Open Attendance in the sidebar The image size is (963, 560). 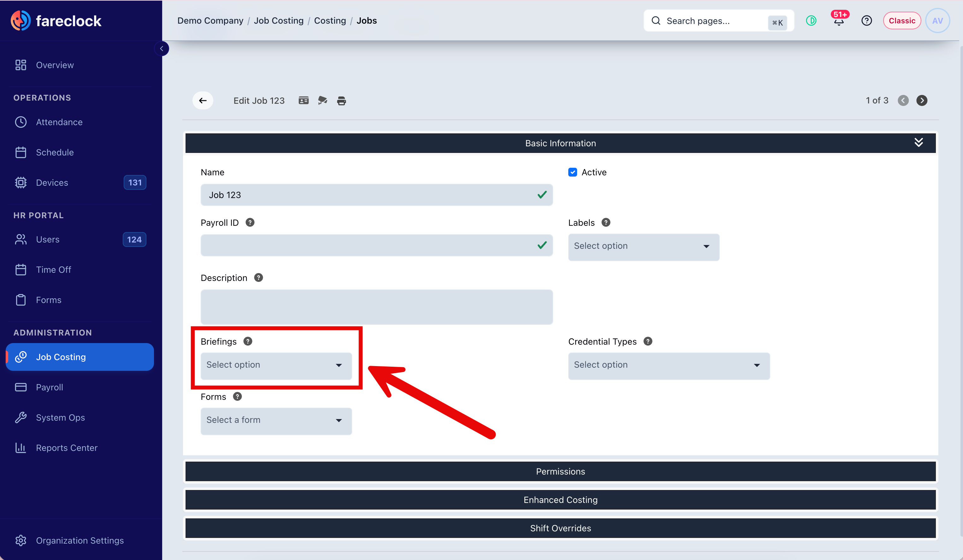(x=59, y=122)
